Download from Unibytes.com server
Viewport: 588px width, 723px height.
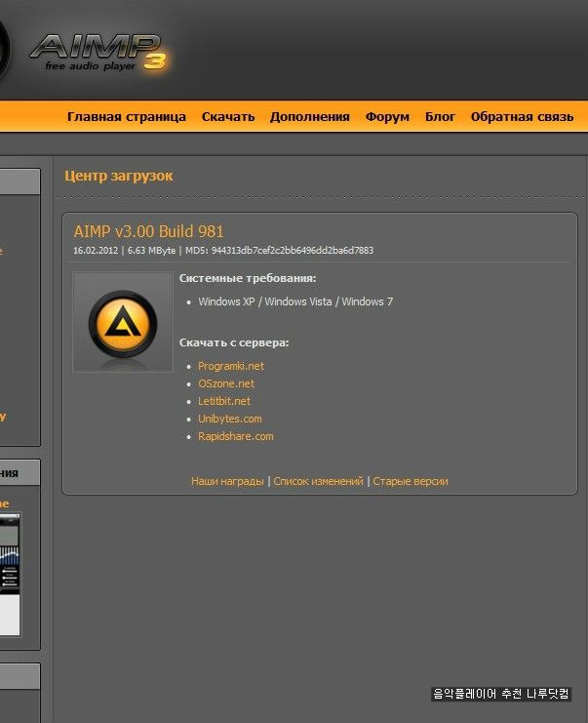click(230, 419)
